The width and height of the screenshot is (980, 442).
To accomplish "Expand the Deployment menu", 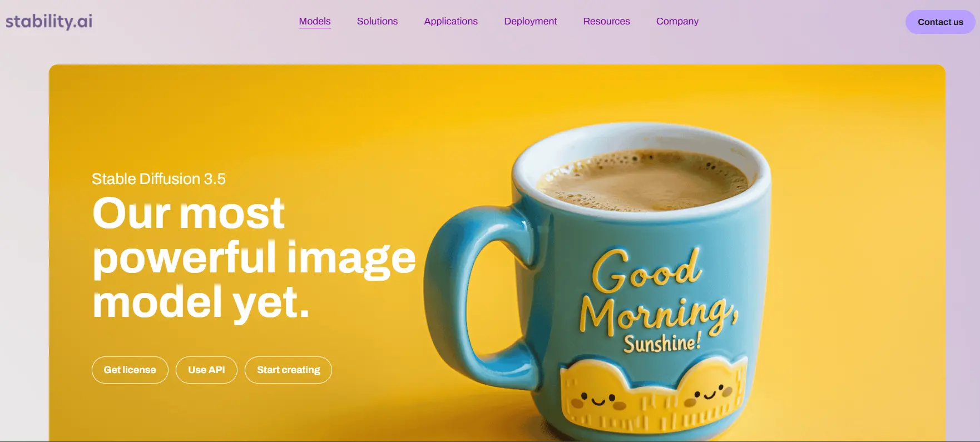I will [x=530, y=21].
